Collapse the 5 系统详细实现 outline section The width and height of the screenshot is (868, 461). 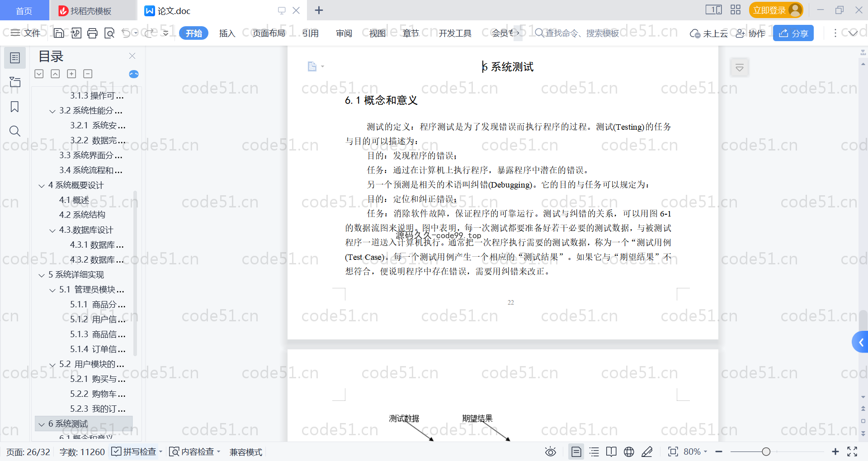[x=42, y=275]
